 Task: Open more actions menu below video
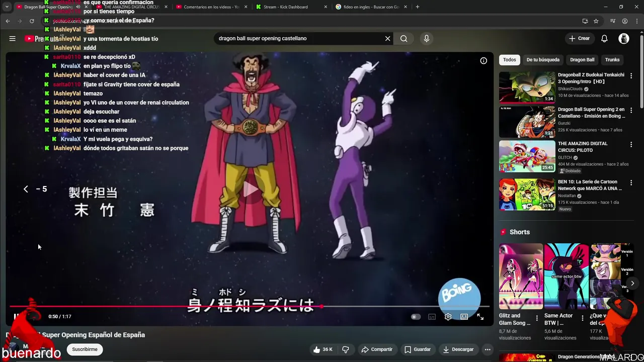coord(488,349)
